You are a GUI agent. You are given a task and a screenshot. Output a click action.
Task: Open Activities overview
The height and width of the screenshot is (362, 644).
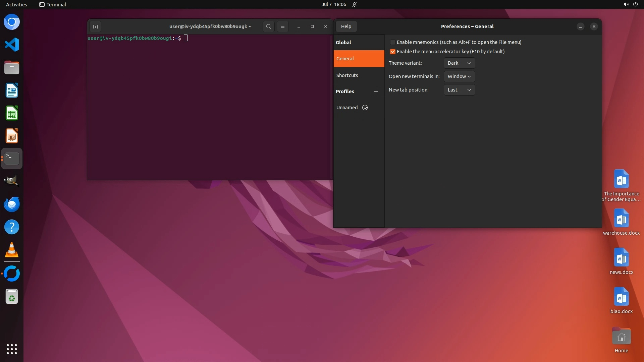(x=16, y=5)
